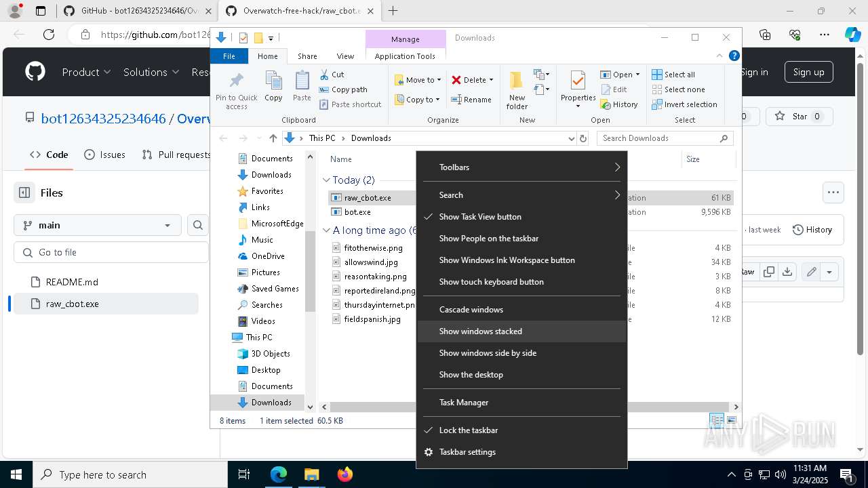Click Invert selection in the ribbon
The width and height of the screenshot is (868, 488).
[684, 104]
